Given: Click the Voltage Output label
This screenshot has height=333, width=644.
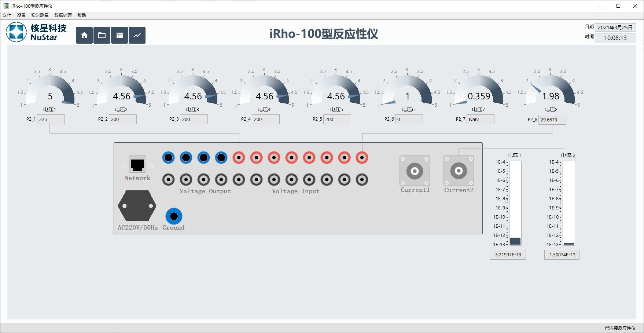Looking at the screenshot, I should click(x=205, y=191).
